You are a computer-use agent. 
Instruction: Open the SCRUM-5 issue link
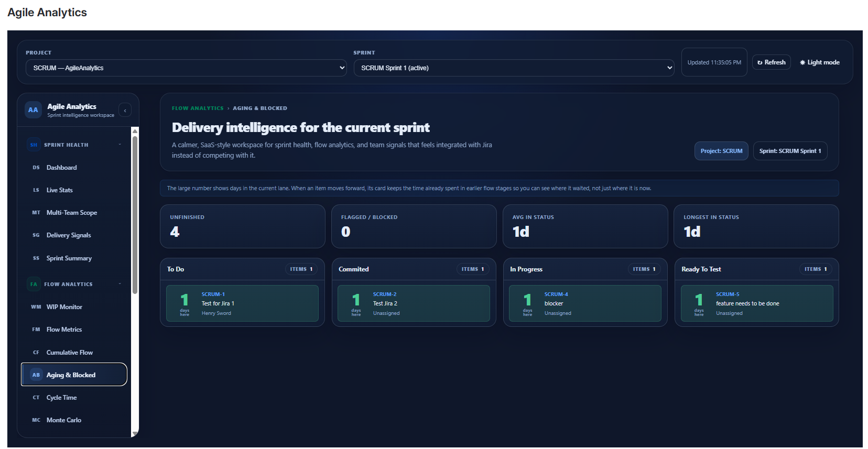pos(728,294)
